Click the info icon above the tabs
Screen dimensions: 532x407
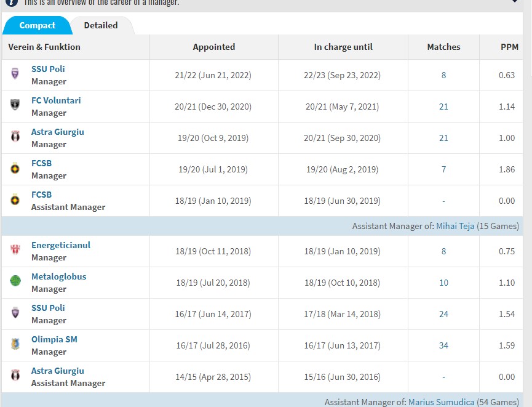[12, 2]
